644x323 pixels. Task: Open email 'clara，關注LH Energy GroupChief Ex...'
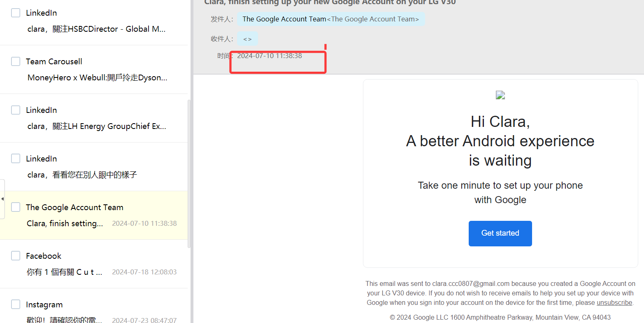(97, 126)
